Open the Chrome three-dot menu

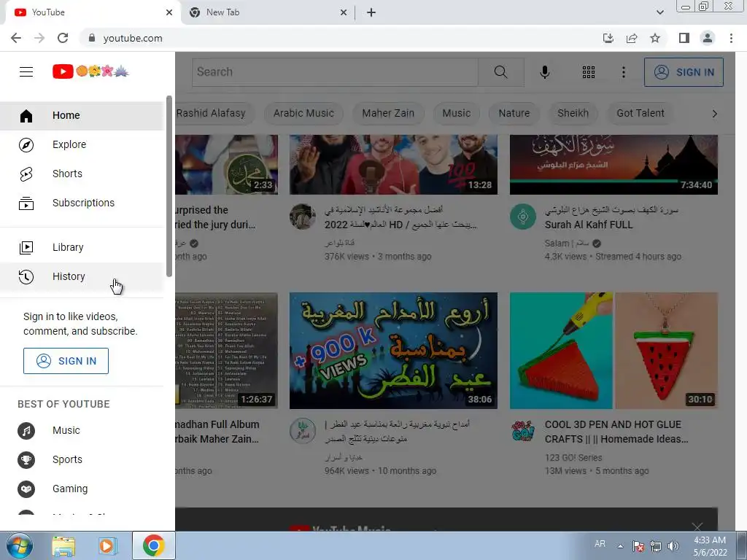[x=731, y=38]
